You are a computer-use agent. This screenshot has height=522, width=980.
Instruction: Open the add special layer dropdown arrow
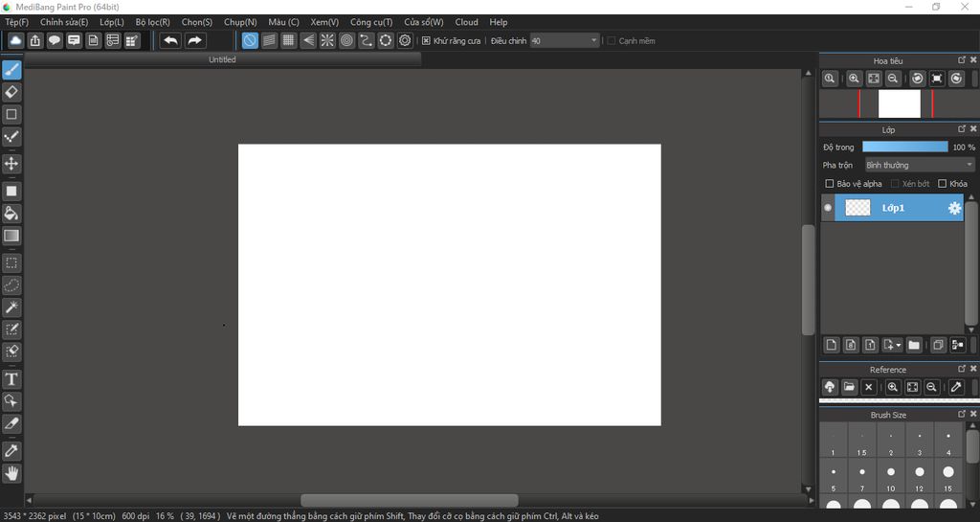(x=899, y=345)
